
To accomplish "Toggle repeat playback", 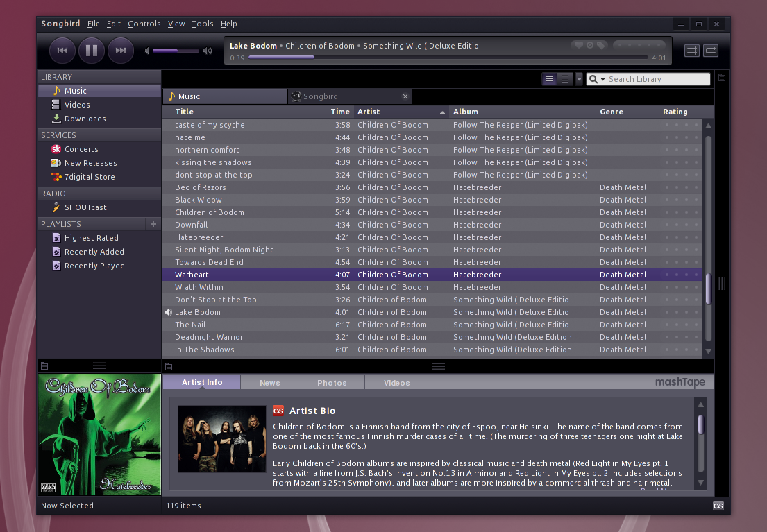I will click(711, 51).
